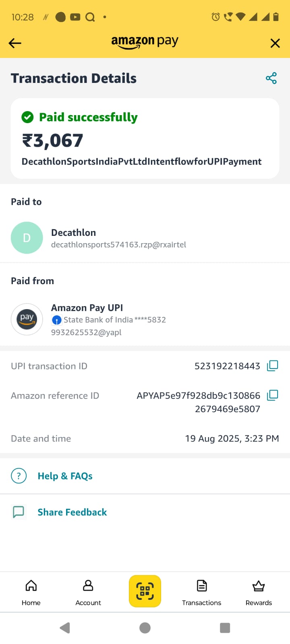The image size is (290, 644).
Task: Copy the UPI transaction ID
Action: coord(272,366)
